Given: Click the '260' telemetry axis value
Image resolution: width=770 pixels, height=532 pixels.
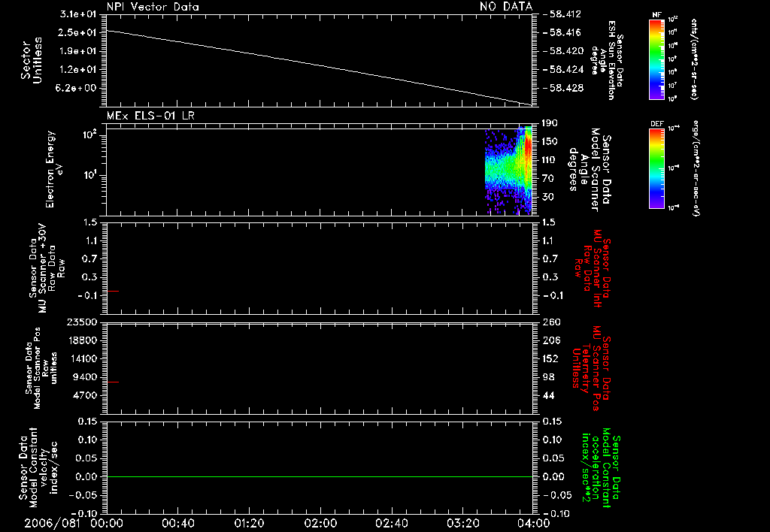Looking at the screenshot, I should (551, 322).
